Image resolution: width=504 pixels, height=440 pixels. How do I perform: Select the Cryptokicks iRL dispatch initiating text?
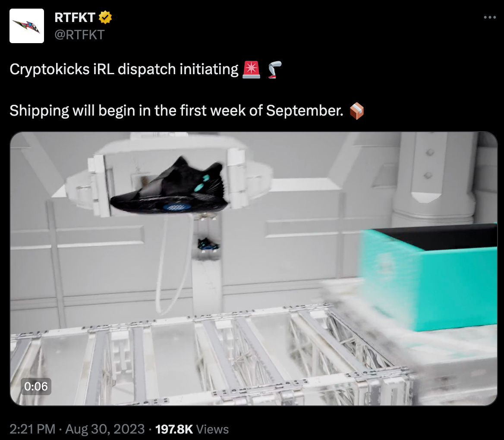(124, 69)
